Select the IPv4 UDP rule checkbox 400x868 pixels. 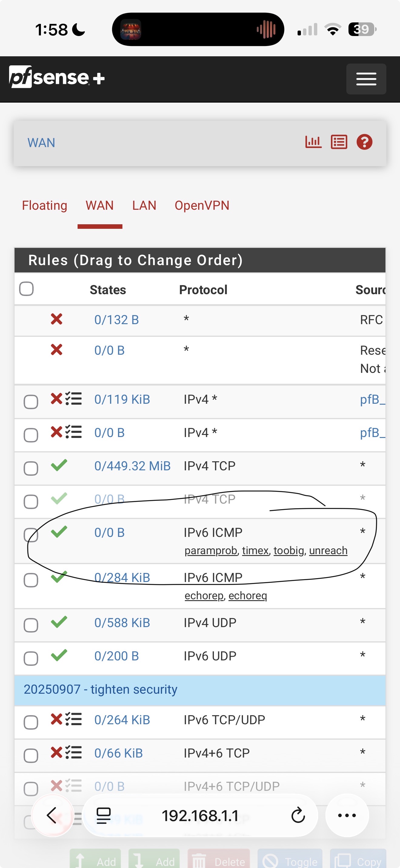click(31, 625)
